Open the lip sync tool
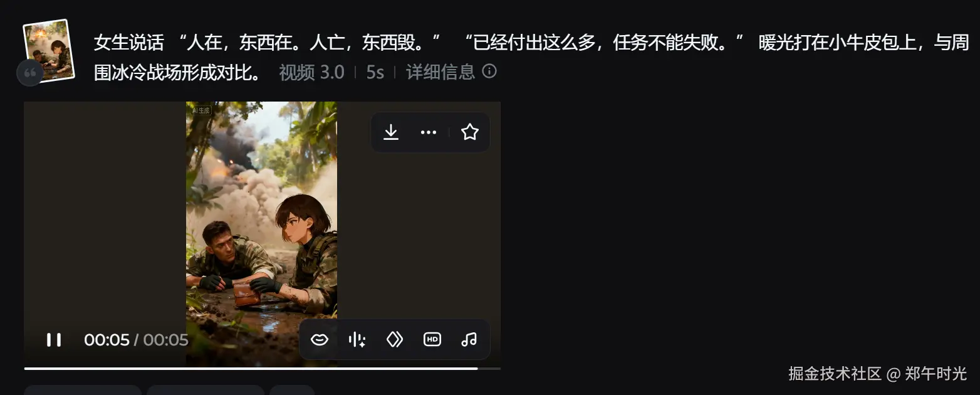Screen dimensions: 980x395 tap(320, 339)
